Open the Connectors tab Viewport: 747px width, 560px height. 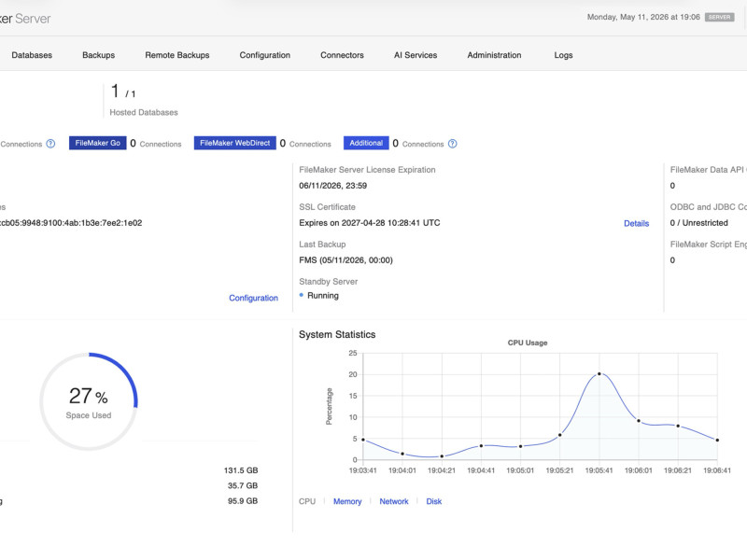342,55
